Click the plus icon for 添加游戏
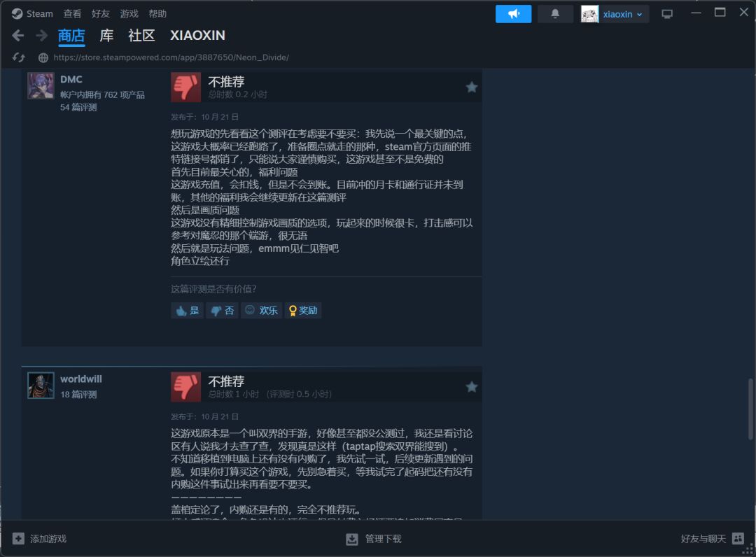The height and width of the screenshot is (557, 756). [18, 539]
